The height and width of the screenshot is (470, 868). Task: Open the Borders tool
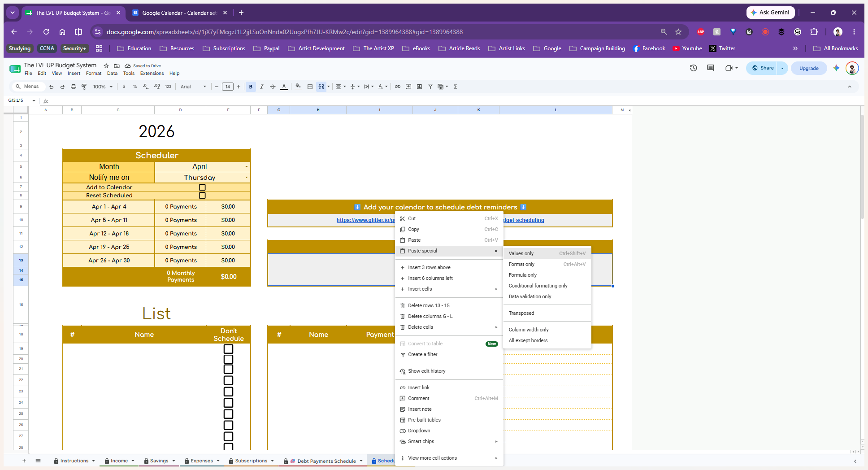pyautogui.click(x=310, y=87)
